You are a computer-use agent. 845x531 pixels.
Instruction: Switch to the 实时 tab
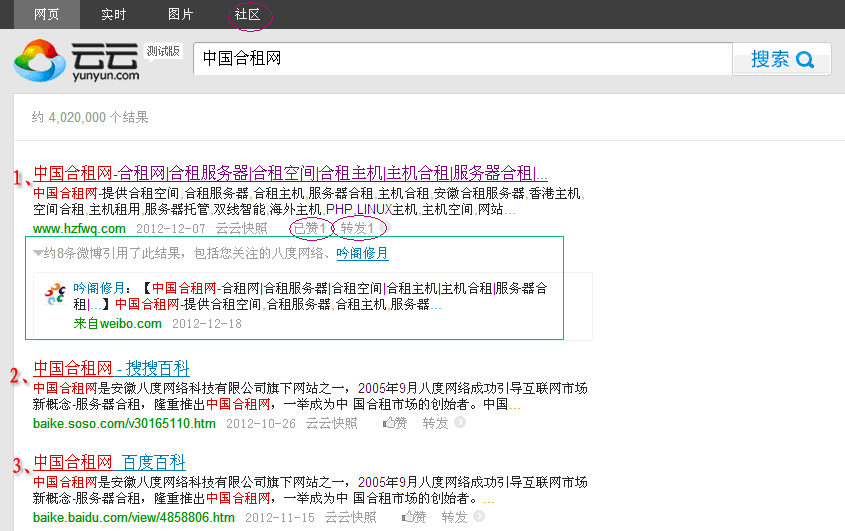point(114,14)
